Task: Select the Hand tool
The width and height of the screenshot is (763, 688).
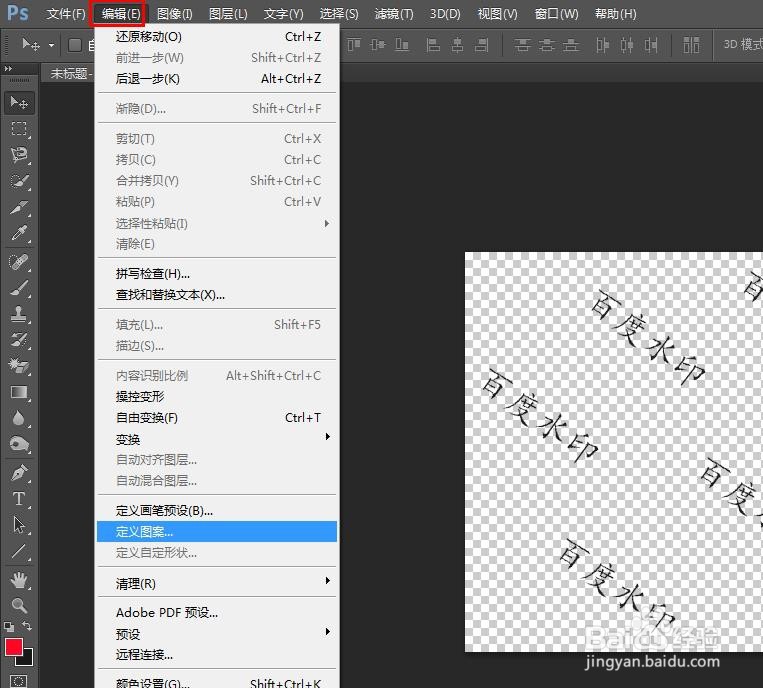Action: (x=19, y=579)
